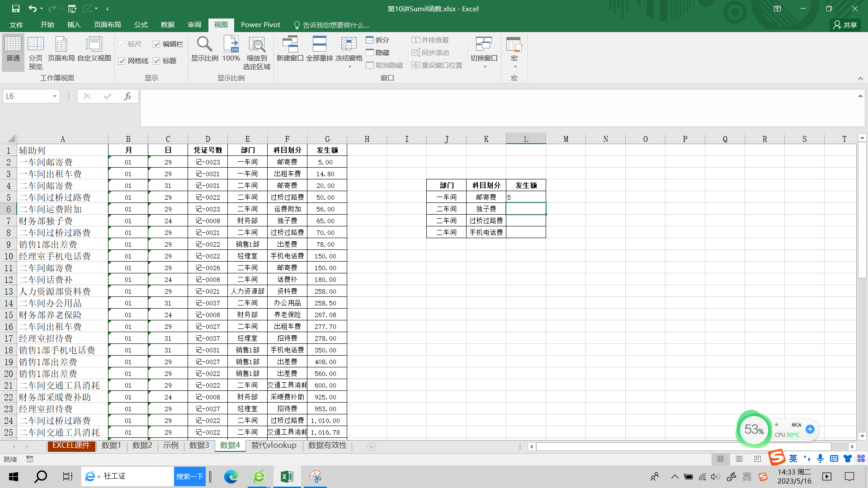Switch to the Home (开始) tab
This screenshot has height=488, width=868.
(x=47, y=25)
